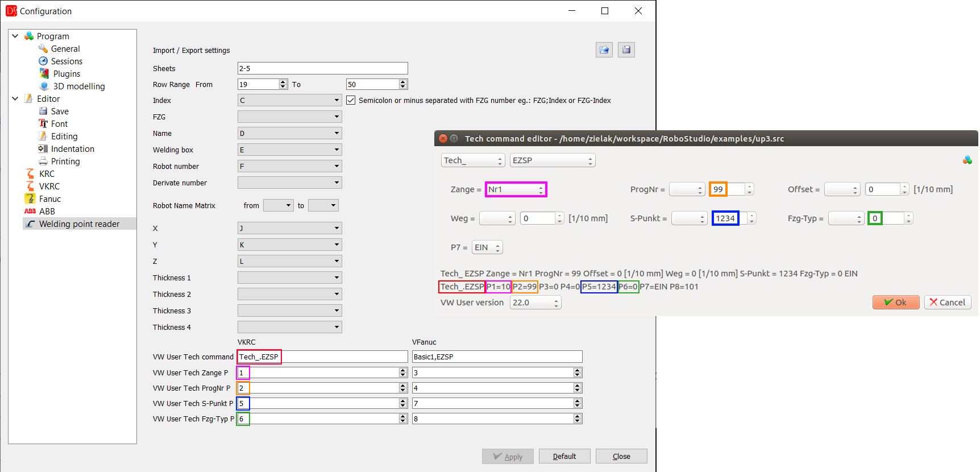This screenshot has width=980, height=472.
Task: Click the Row Range From spinbox arrows
Action: tap(283, 84)
